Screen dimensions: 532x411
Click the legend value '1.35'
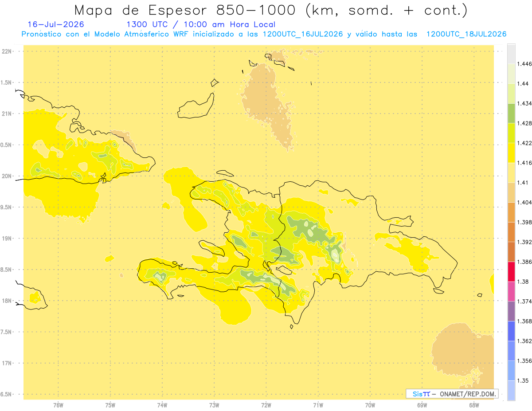(523, 380)
